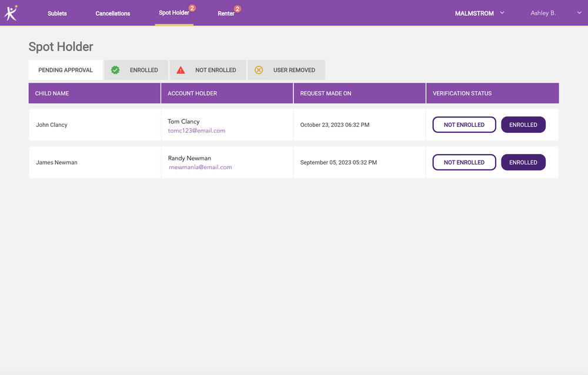
Task: Set James Newman to Not Enrolled
Action: (464, 162)
